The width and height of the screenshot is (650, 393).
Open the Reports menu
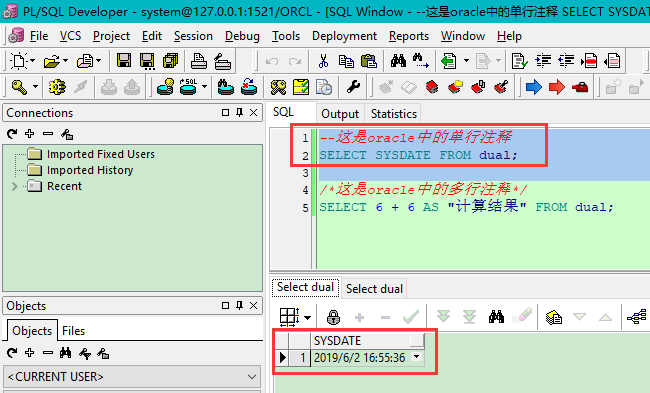click(409, 36)
